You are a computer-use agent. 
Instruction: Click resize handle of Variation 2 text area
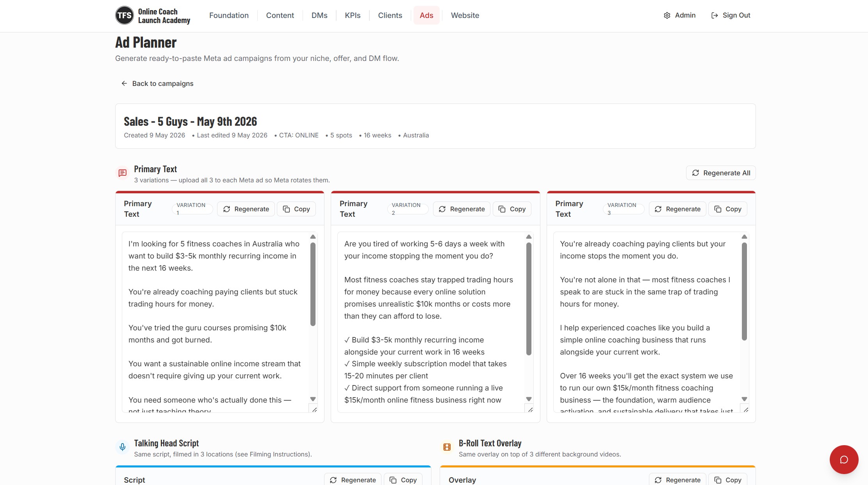pos(530,409)
